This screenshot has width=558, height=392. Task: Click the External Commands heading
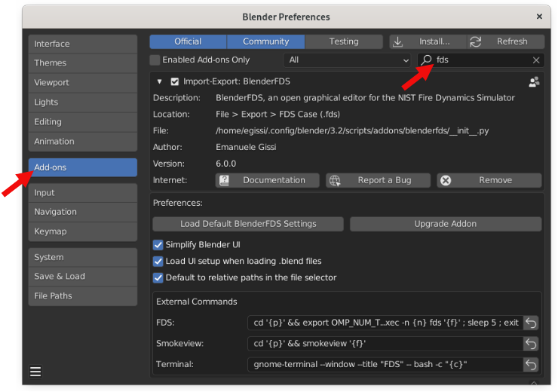(x=197, y=302)
